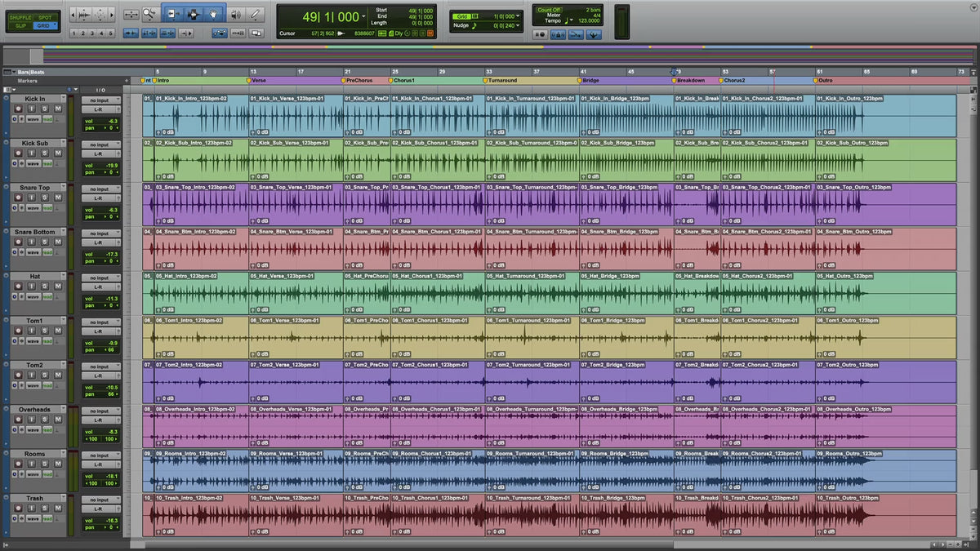Click the Tom1 track name
This screenshot has width=980, height=551.
(x=34, y=321)
